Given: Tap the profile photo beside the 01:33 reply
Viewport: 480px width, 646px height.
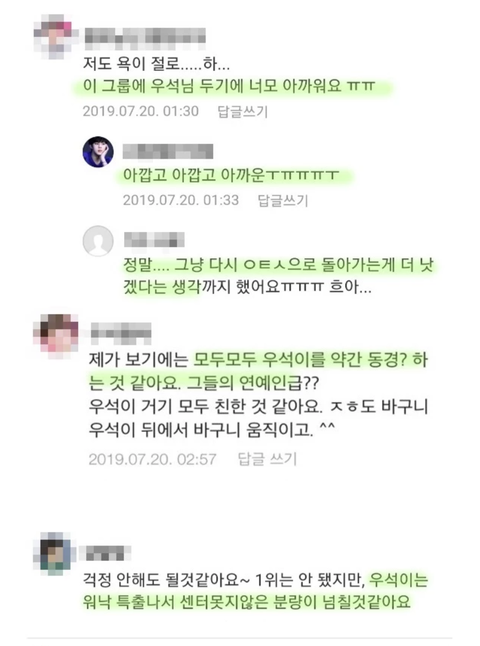Looking at the screenshot, I should [x=98, y=152].
